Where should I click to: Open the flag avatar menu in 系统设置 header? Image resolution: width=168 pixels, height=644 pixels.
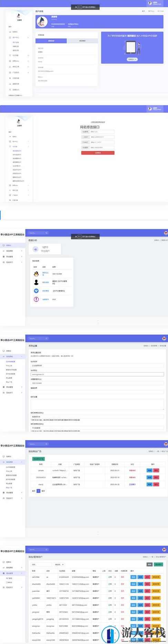click(x=164, y=338)
